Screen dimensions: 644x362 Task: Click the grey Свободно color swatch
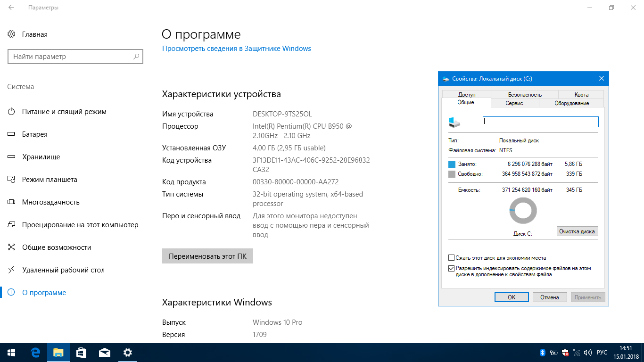[x=452, y=174]
